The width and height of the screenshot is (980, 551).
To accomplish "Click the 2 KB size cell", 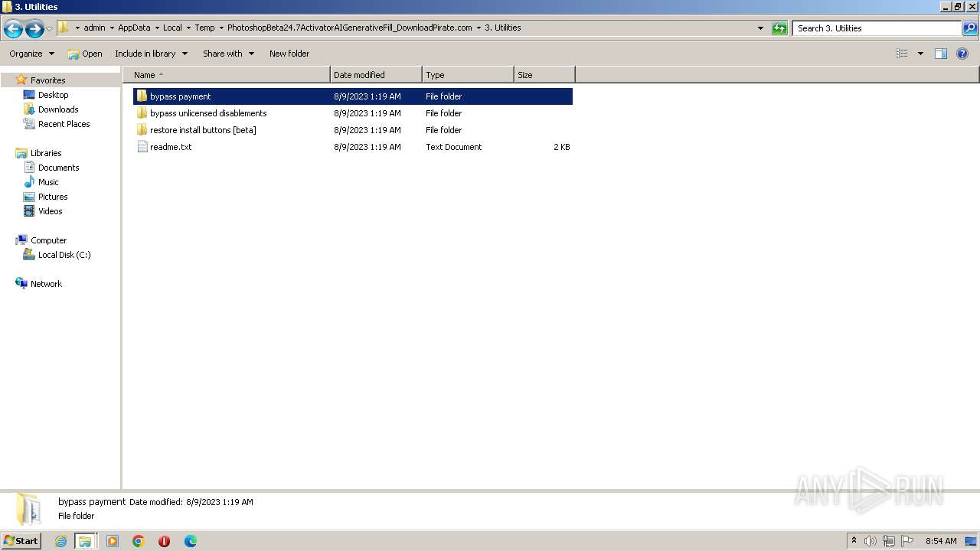I will (x=562, y=147).
